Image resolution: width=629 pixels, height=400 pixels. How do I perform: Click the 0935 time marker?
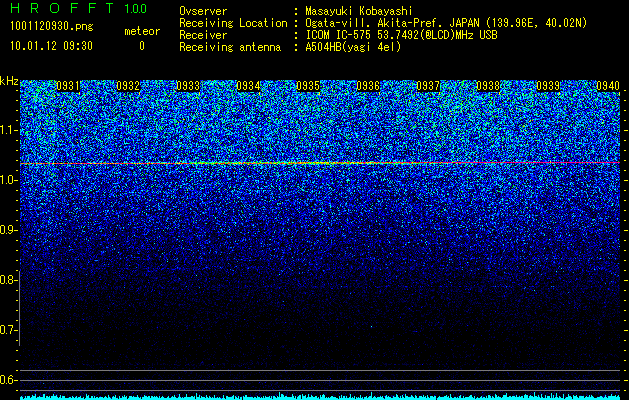[x=308, y=86]
